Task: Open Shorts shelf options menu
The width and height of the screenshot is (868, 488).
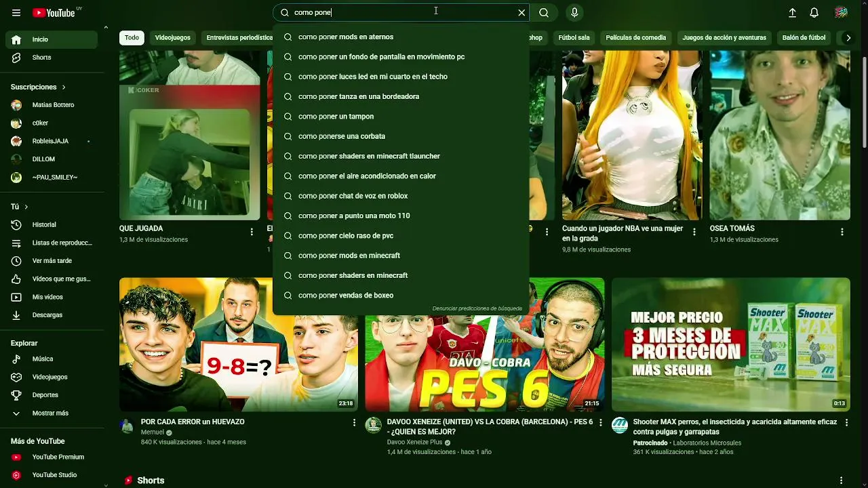Action: [x=841, y=481]
